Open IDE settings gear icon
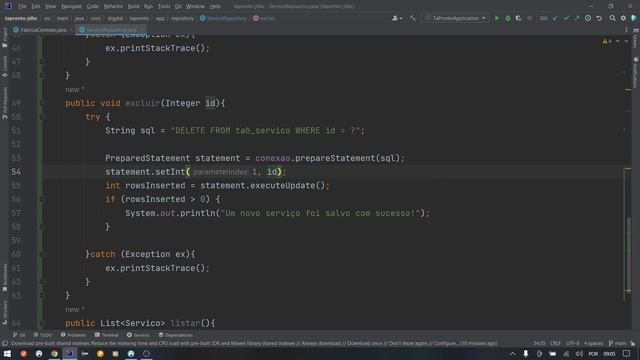The image size is (640, 360). 623,18
